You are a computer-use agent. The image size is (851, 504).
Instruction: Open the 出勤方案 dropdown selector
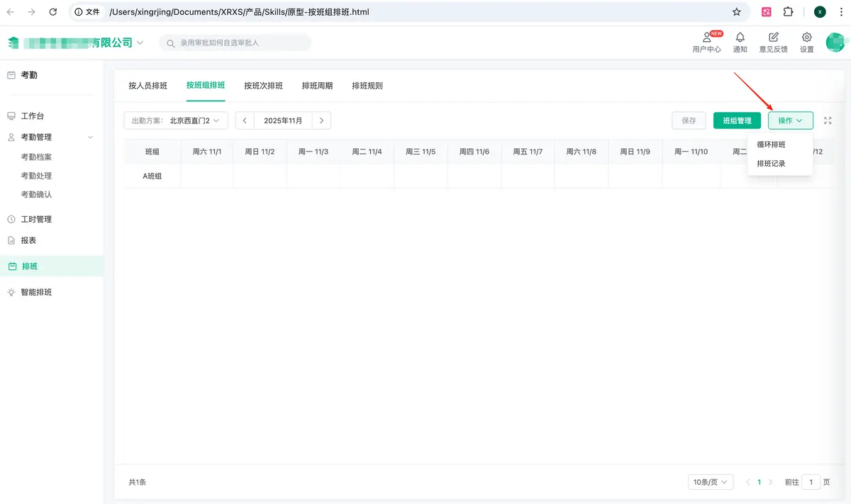(176, 121)
